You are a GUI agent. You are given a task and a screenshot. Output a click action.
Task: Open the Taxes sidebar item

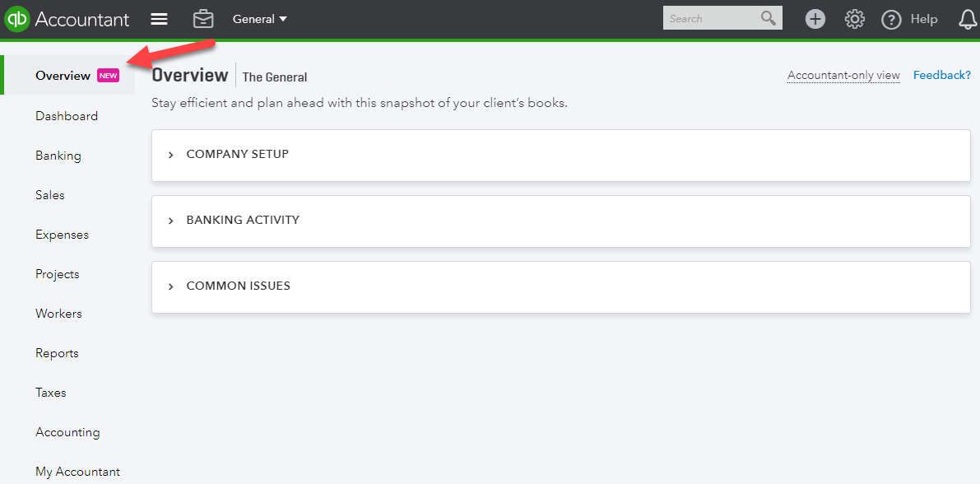(x=51, y=393)
